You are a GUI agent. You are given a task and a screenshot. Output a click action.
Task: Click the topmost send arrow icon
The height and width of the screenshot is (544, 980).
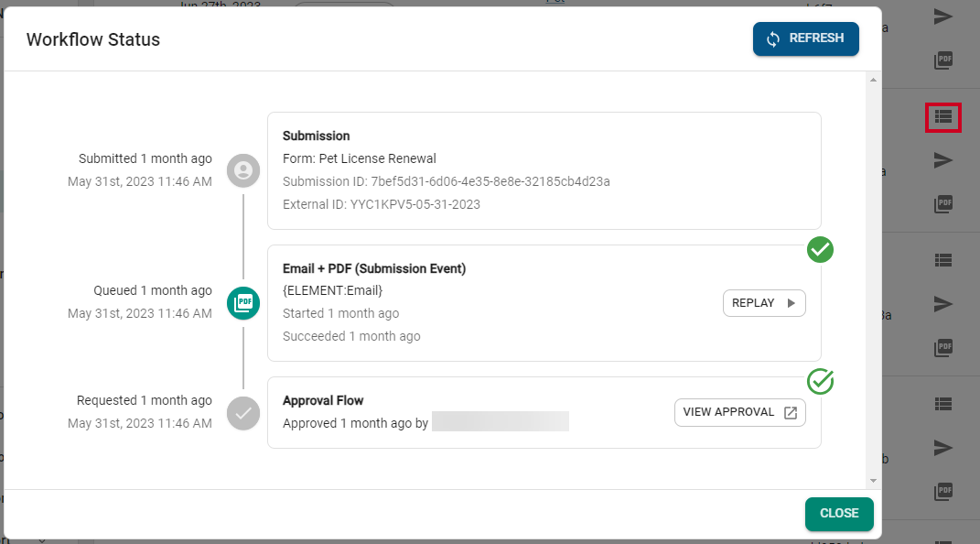943,16
